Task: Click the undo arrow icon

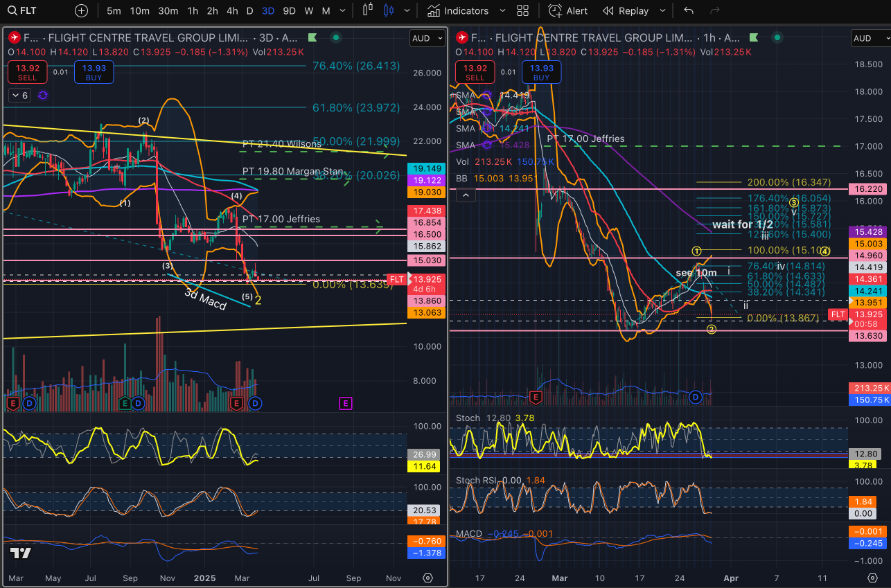Action: coord(688,10)
